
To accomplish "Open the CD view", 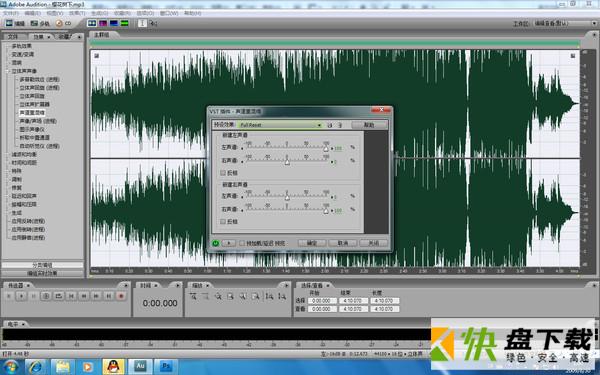I will click(x=64, y=23).
